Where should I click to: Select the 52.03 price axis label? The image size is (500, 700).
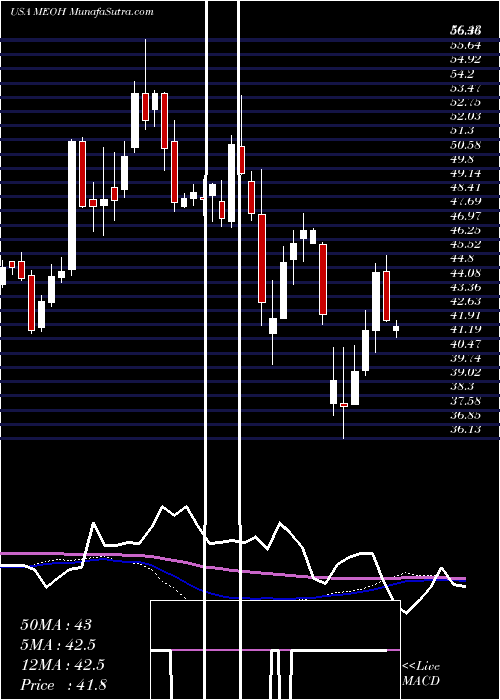[466, 117]
